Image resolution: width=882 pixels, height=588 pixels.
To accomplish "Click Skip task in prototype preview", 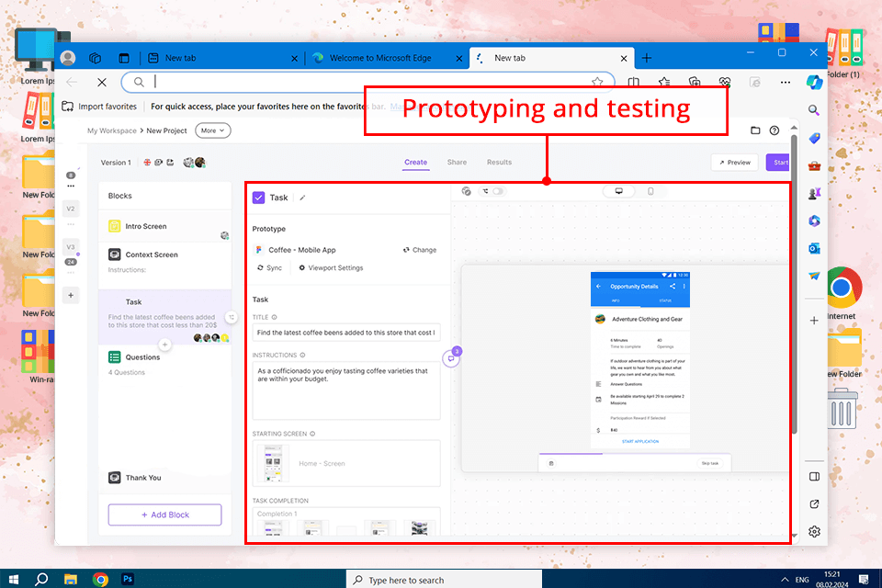I will pyautogui.click(x=710, y=463).
